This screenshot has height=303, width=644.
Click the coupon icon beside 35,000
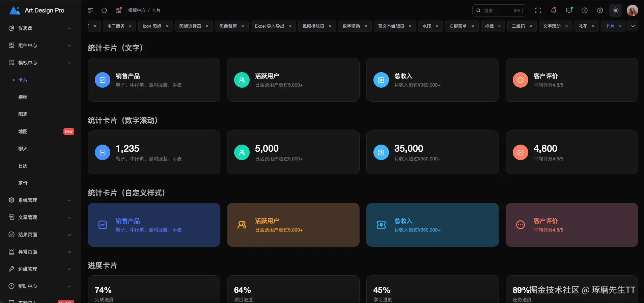381,153
